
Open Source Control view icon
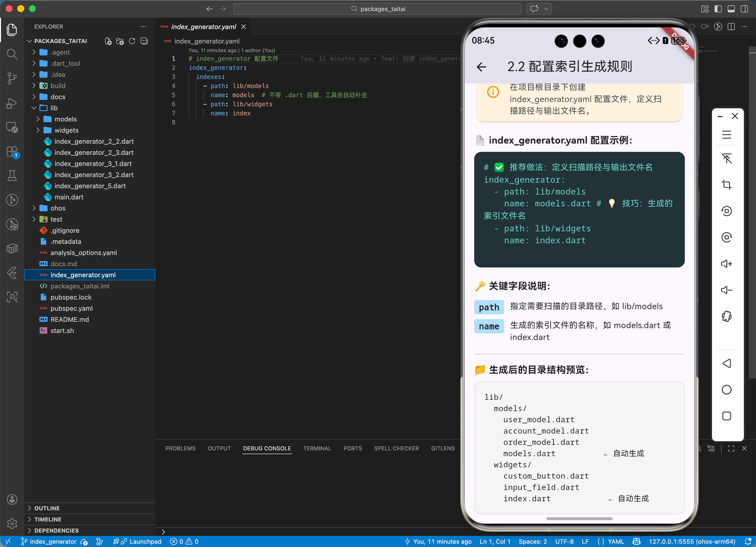tap(12, 78)
